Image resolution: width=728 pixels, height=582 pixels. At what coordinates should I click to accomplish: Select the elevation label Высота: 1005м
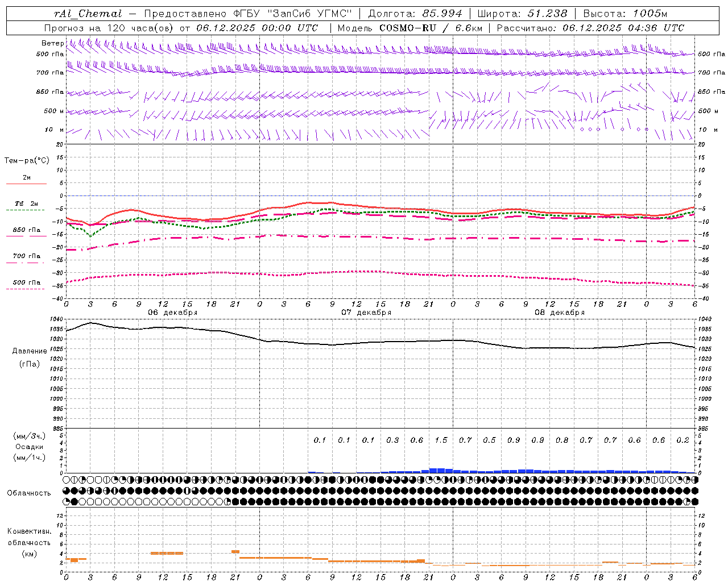(x=625, y=14)
